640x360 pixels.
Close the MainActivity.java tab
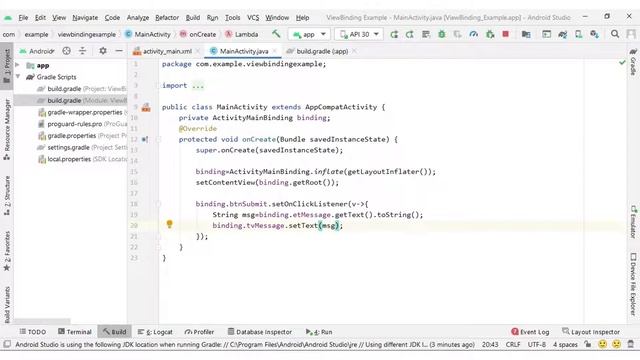coord(275,51)
